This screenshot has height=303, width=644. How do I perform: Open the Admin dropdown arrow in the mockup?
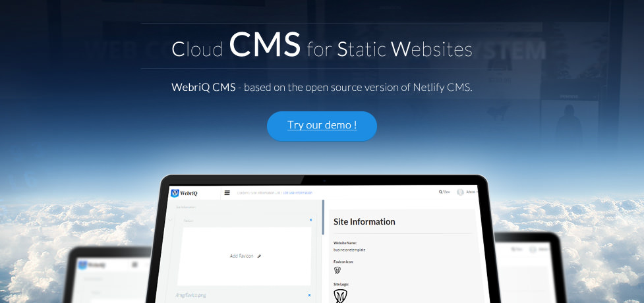coord(477,192)
